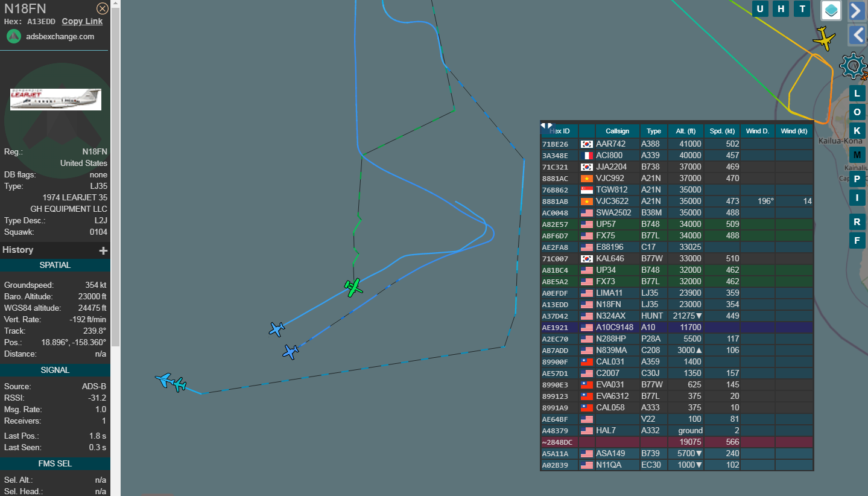The image size is (868, 496).
Task: Click the US flag on E88196 row
Action: (x=586, y=247)
